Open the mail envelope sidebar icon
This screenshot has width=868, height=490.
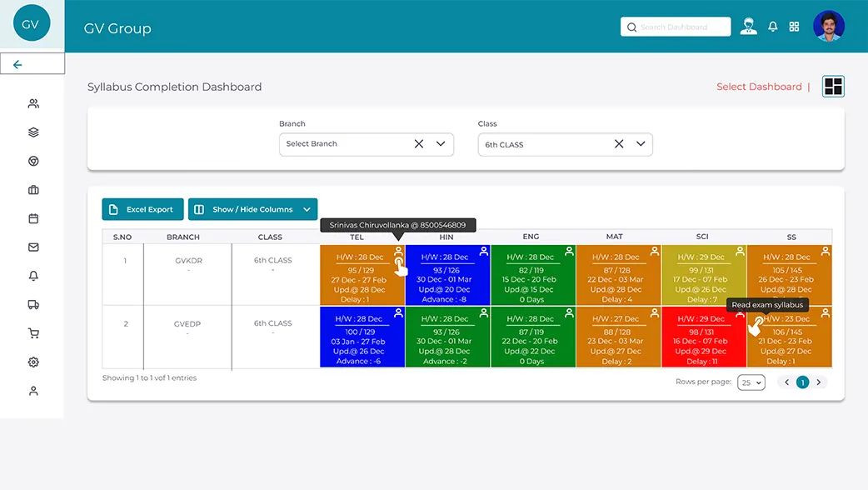(33, 247)
